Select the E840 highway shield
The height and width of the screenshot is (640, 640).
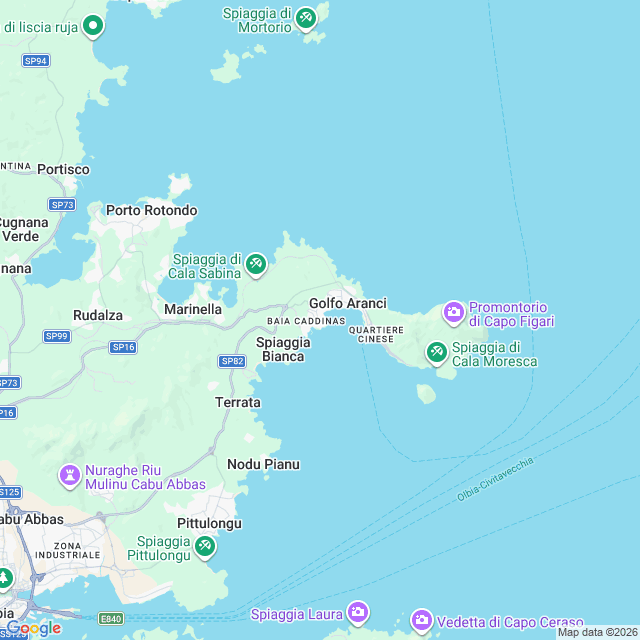click(x=111, y=619)
